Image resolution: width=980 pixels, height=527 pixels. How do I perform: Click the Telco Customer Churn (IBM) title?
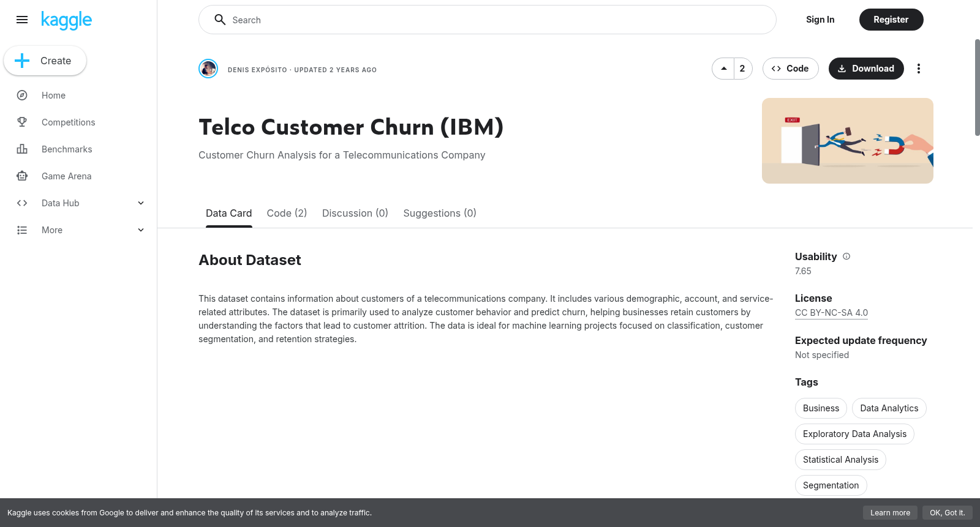click(x=351, y=127)
